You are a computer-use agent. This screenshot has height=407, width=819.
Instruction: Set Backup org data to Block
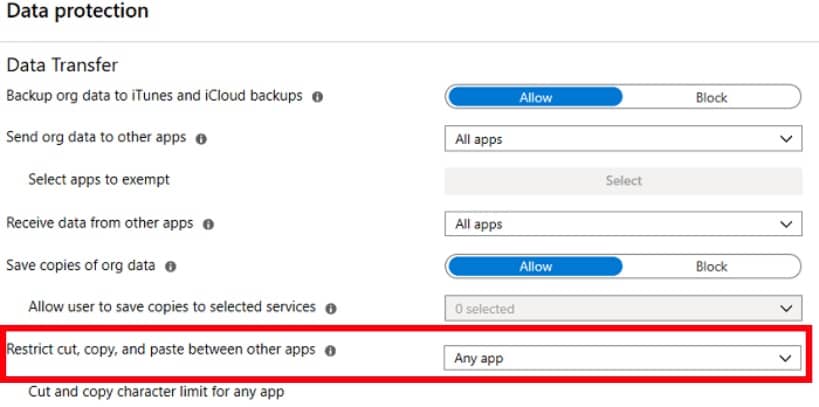pos(711,97)
